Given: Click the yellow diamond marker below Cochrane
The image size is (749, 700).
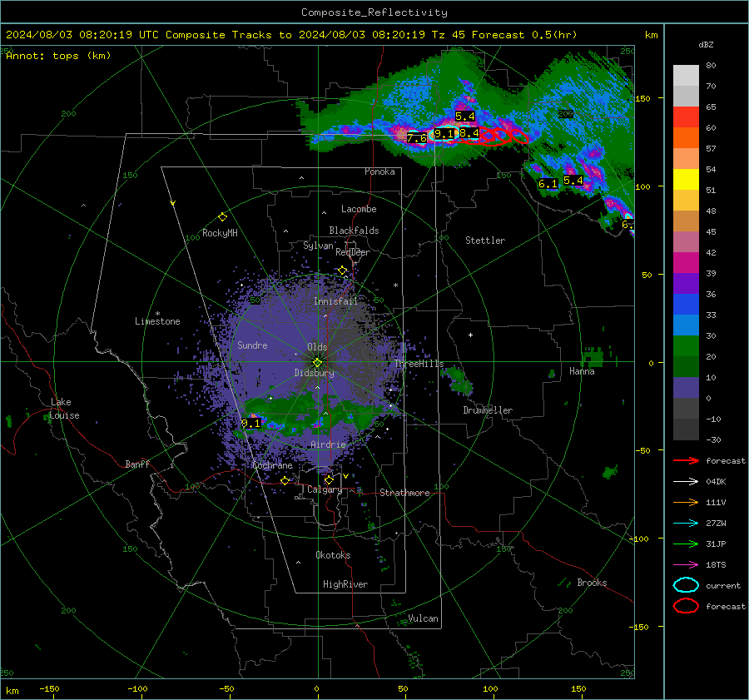Looking at the screenshot, I should tap(285, 480).
